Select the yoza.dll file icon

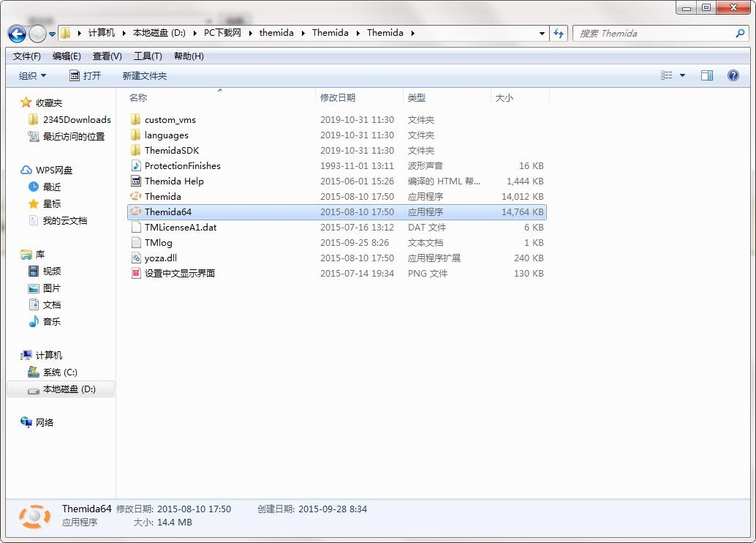tap(136, 258)
